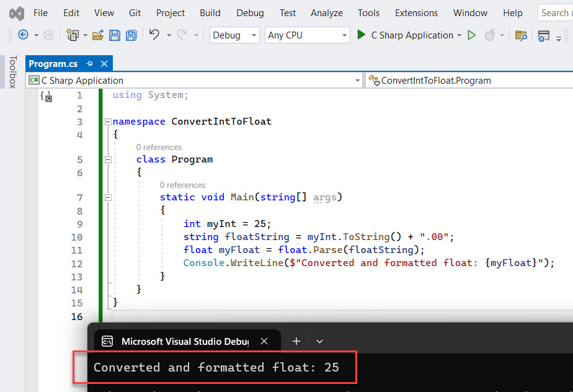573x392 pixels.
Task: Add a new terminal with the plus button
Action: coord(296,341)
